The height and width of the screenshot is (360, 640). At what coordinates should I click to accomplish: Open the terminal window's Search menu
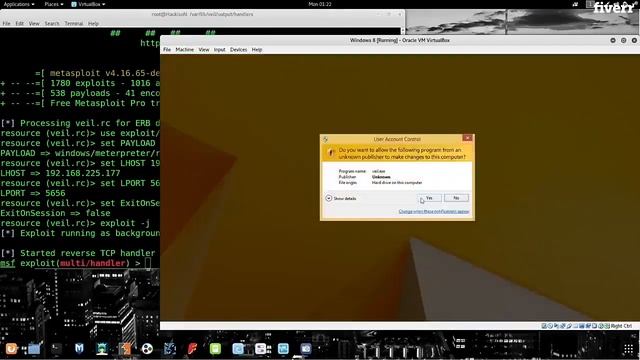tap(52, 24)
